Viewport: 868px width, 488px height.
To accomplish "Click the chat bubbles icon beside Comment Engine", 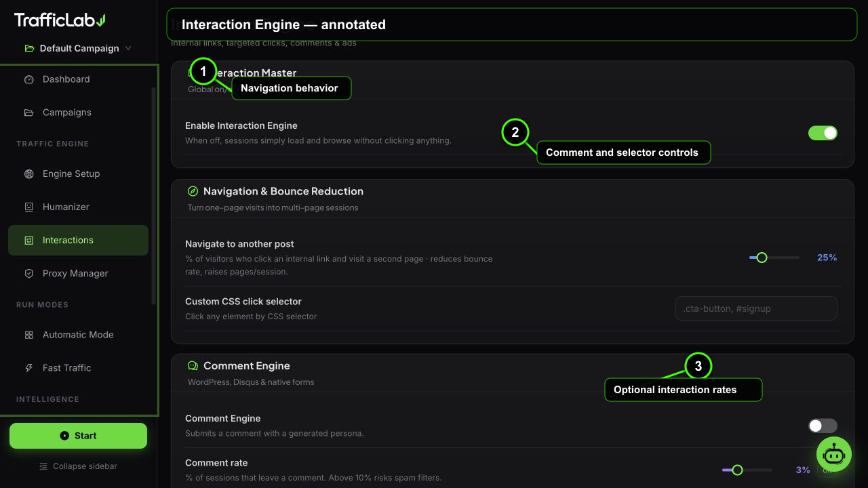I will (x=193, y=366).
